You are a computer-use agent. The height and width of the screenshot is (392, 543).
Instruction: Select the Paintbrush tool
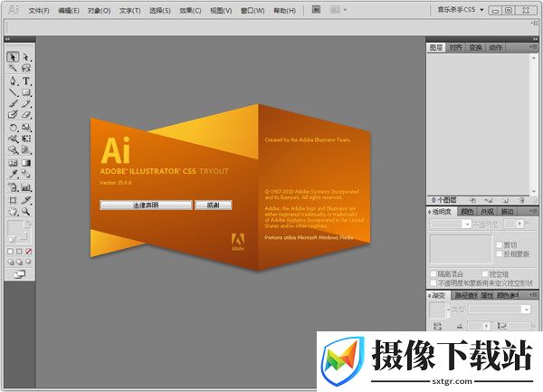click(x=13, y=103)
